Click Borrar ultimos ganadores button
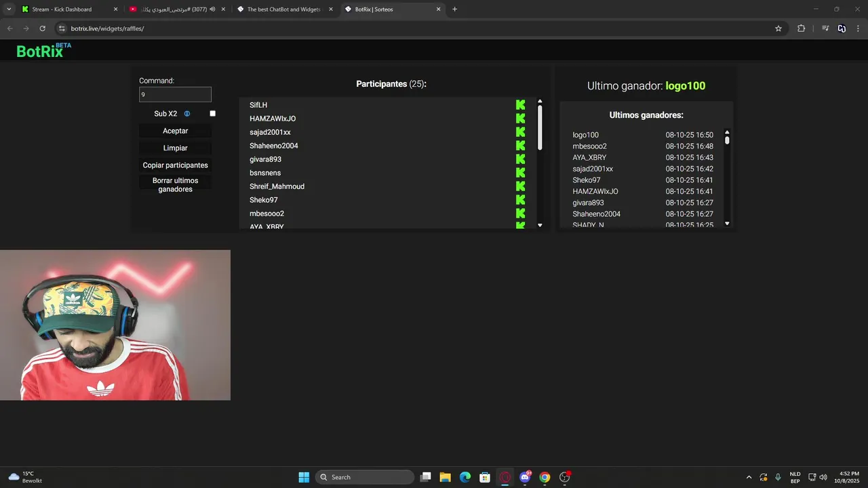Image resolution: width=868 pixels, height=488 pixels. [x=175, y=185]
